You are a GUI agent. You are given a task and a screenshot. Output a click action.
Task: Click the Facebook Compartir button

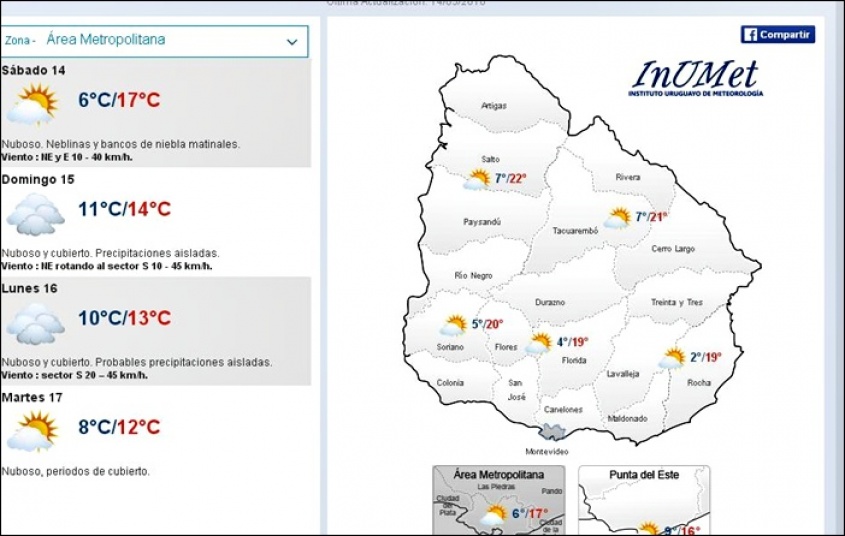pos(777,35)
